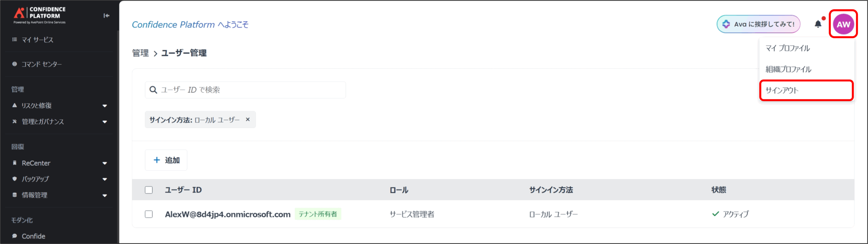Screen dimensions: 868x244
Task: Remove the サインイン方法 filter with the X
Action: (x=248, y=119)
